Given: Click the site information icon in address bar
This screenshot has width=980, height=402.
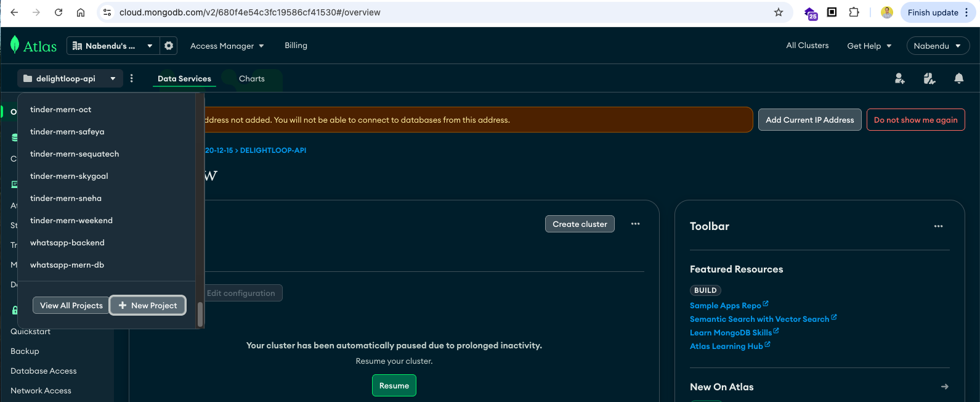Looking at the screenshot, I should (107, 12).
